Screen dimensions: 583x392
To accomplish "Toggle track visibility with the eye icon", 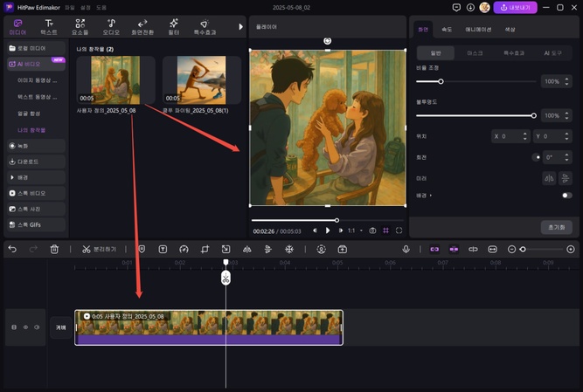I will coord(25,327).
